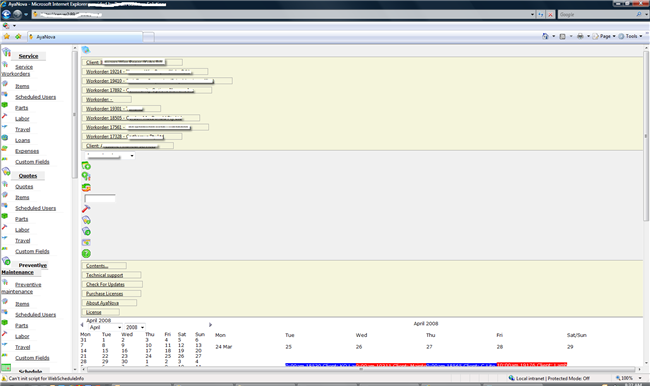Click the browser Back arrow button
This screenshot has width=650, height=386.
[6, 15]
